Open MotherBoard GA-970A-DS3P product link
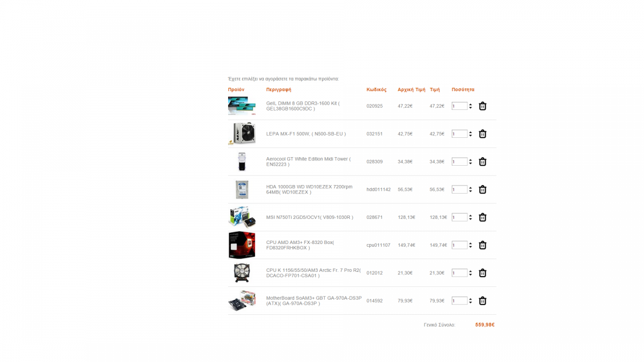The height and width of the screenshot is (362, 644). point(314,300)
